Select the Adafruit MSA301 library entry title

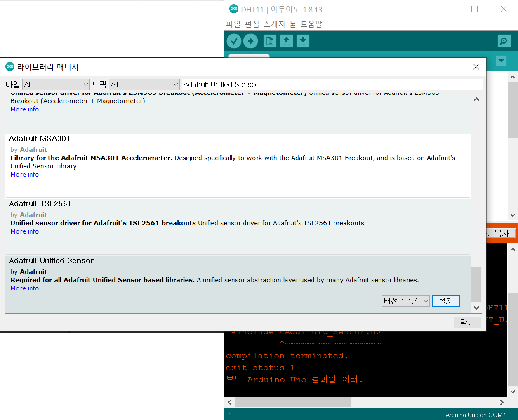click(x=40, y=139)
